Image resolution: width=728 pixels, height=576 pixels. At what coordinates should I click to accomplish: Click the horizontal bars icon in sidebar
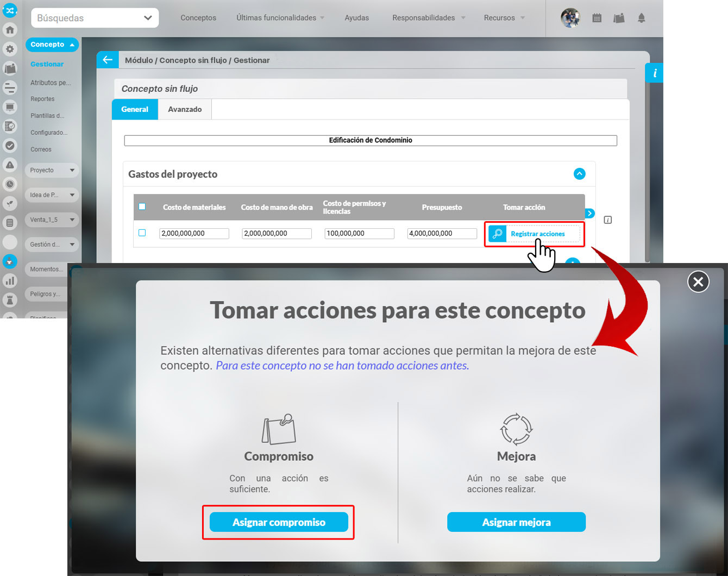[10, 87]
